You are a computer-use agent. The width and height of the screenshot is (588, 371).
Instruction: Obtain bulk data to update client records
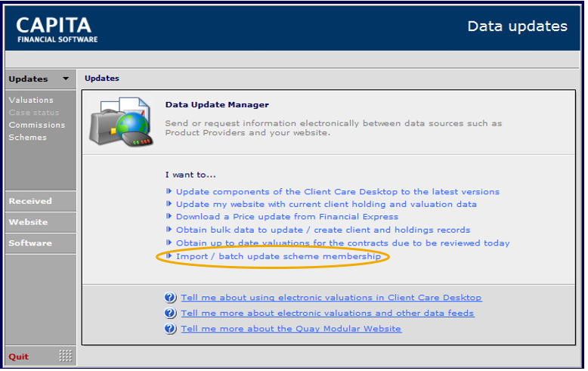[323, 230]
